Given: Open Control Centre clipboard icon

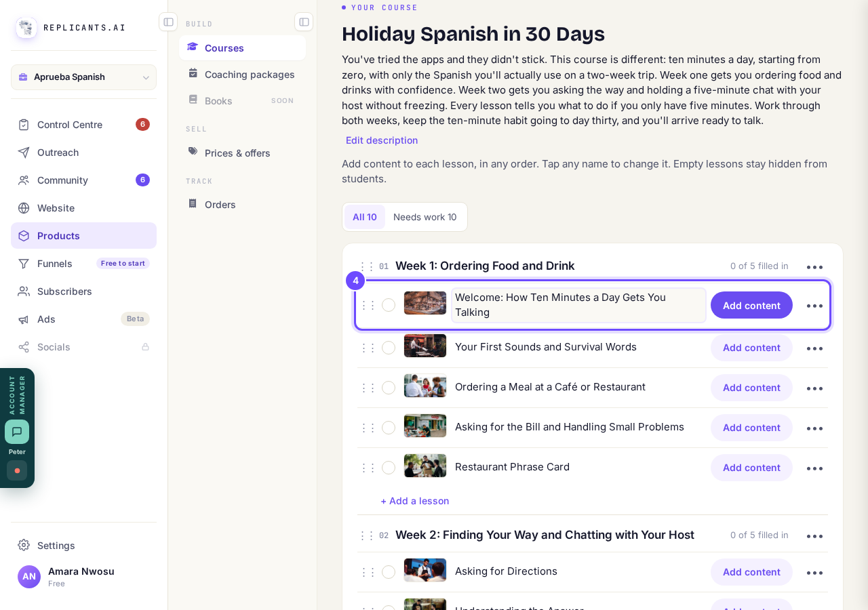Looking at the screenshot, I should click(24, 125).
